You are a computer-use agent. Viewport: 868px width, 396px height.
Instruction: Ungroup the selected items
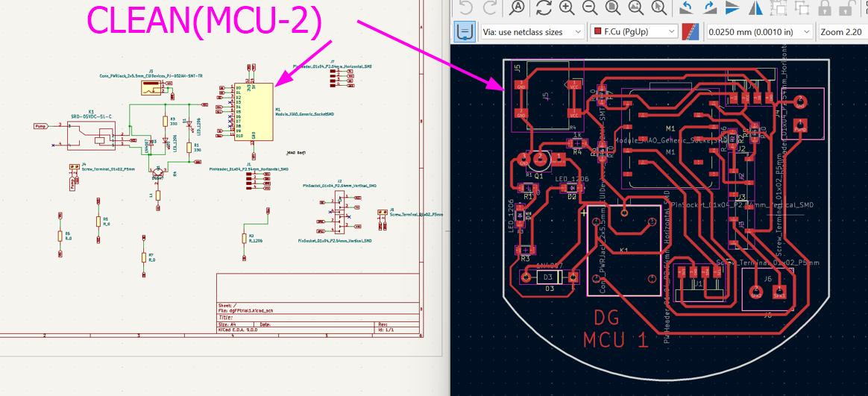[x=802, y=7]
